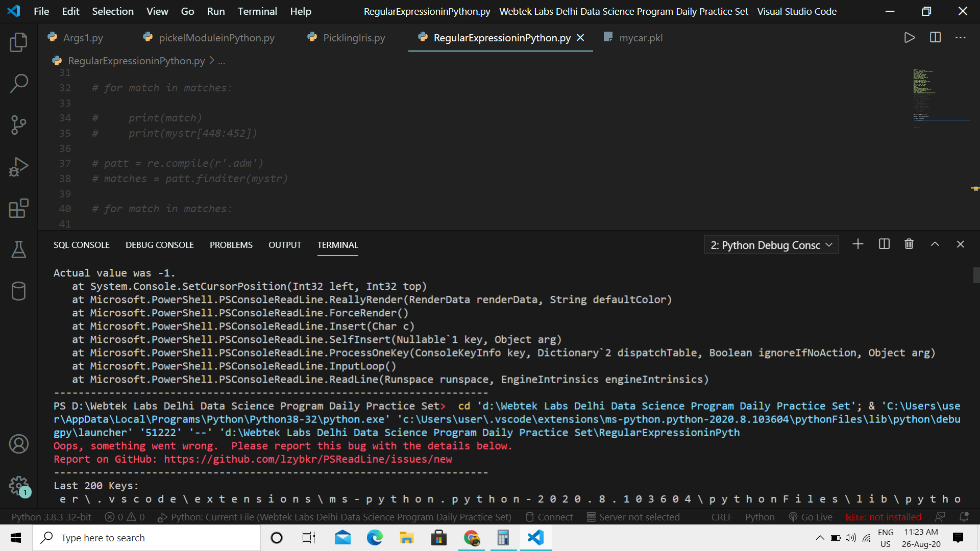Open editor More Actions ellipsis menu

(961, 38)
